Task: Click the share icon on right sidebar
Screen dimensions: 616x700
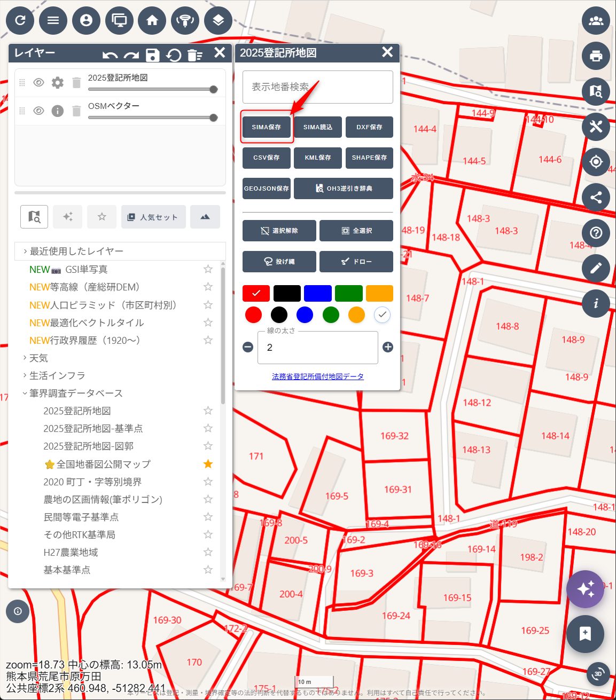Action: click(x=596, y=198)
